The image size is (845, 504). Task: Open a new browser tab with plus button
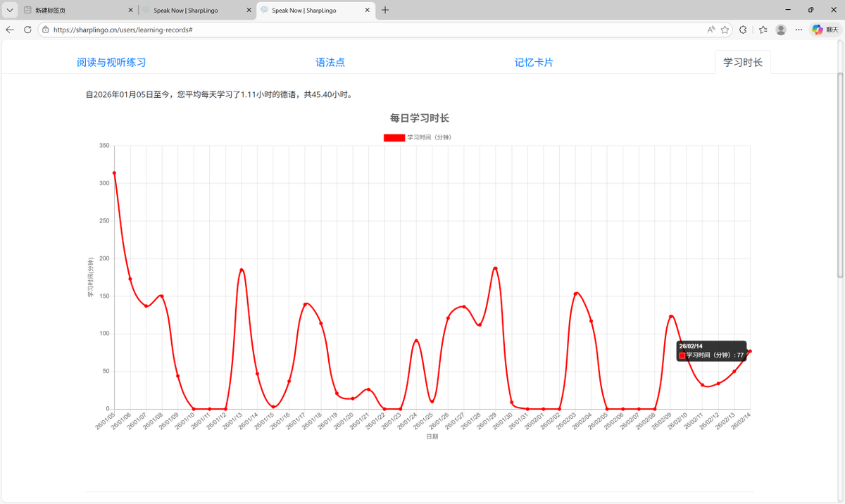(x=385, y=10)
